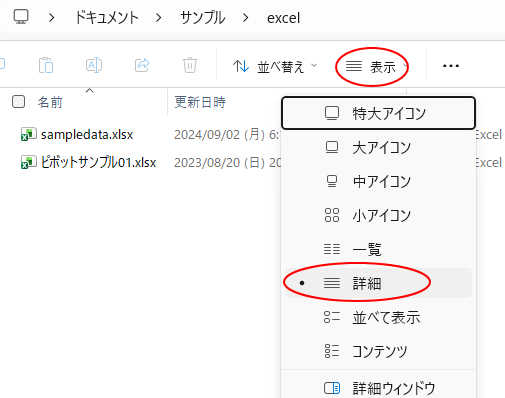Click the excel folder in the breadcrumb
The width and height of the screenshot is (505, 398).
[x=283, y=18]
